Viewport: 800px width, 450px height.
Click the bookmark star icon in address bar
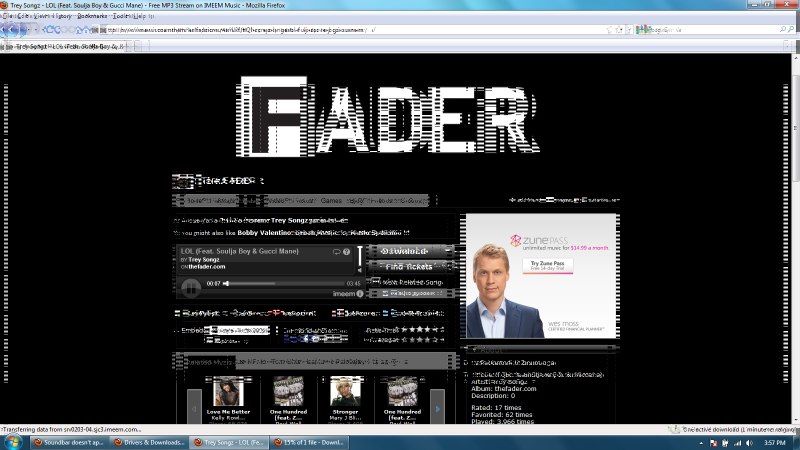619,30
